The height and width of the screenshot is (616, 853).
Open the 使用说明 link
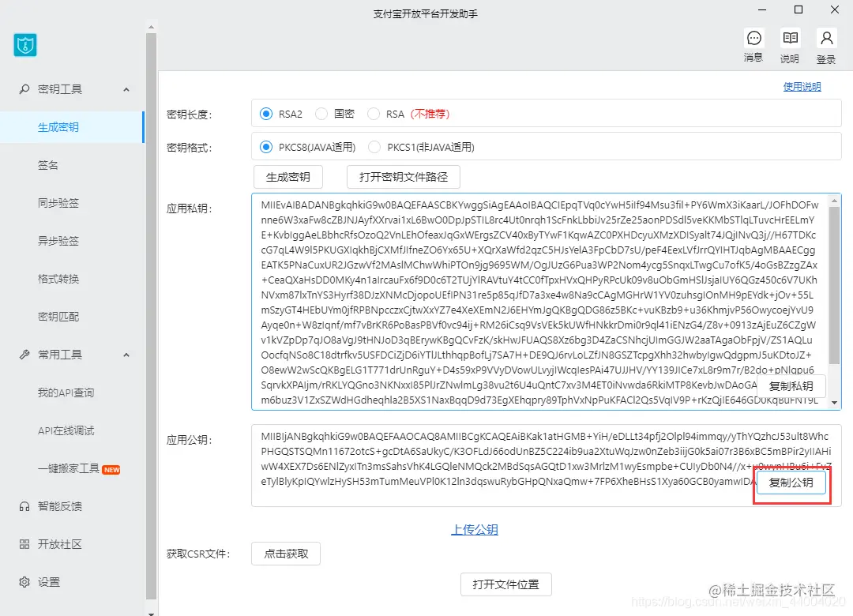[x=802, y=87]
